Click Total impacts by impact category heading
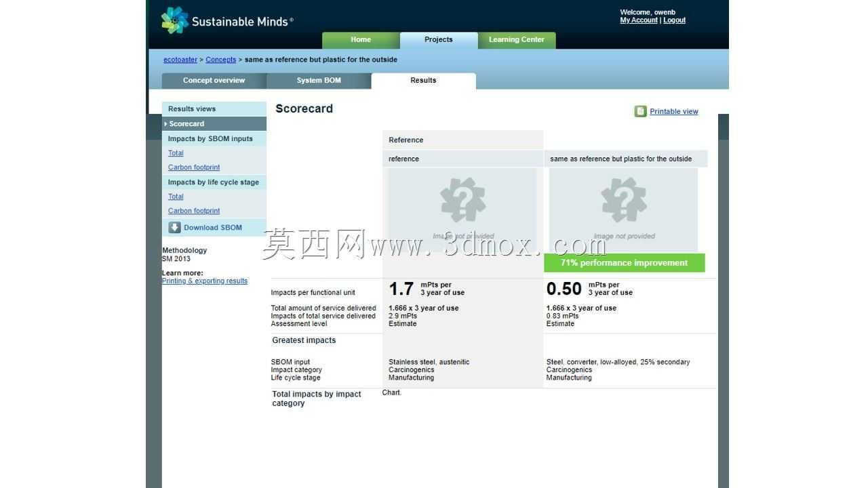The height and width of the screenshot is (488, 868). [x=317, y=399]
